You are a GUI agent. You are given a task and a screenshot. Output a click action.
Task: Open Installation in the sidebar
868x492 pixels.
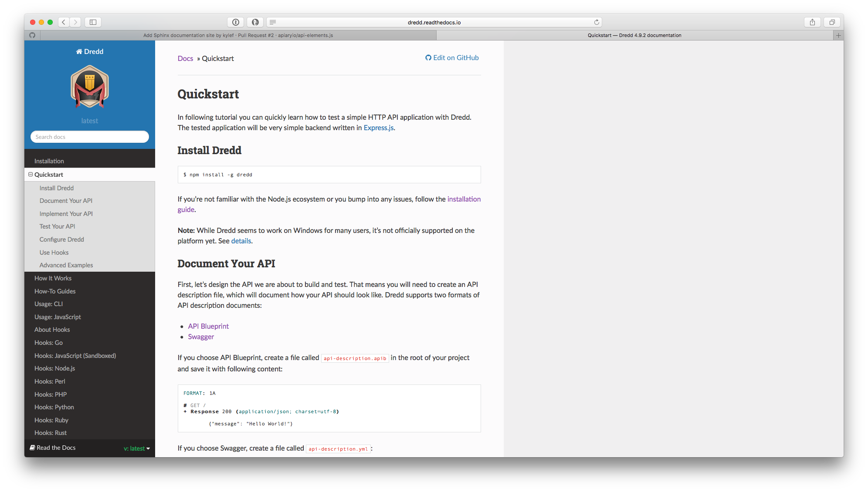(49, 161)
